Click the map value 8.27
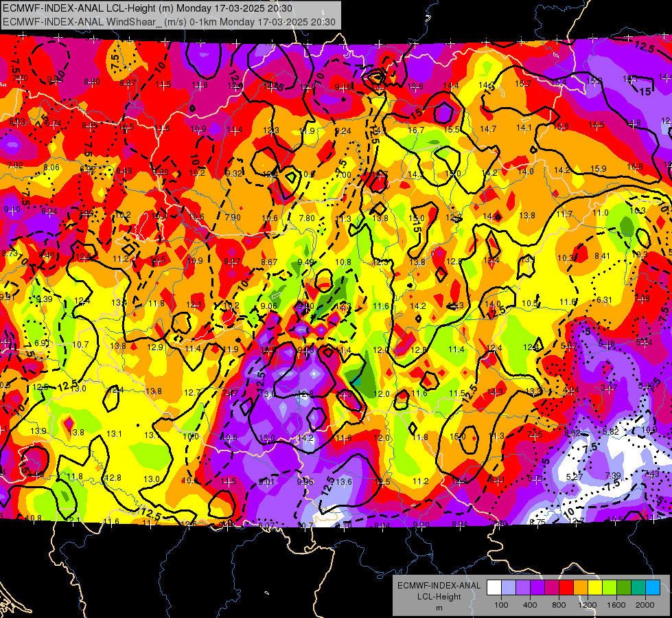The width and height of the screenshot is (672, 618). click(232, 261)
